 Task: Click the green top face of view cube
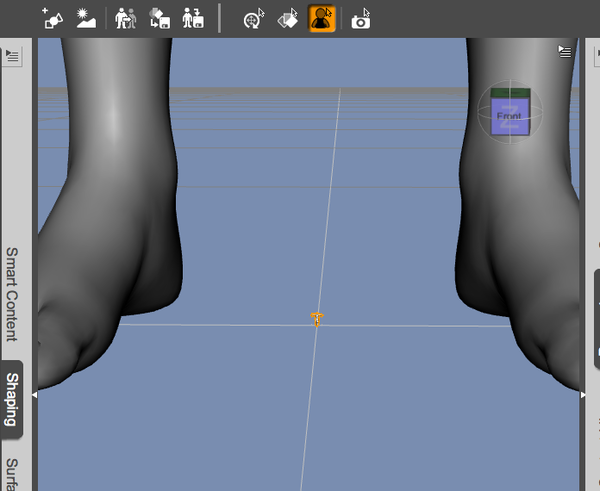click(x=510, y=93)
